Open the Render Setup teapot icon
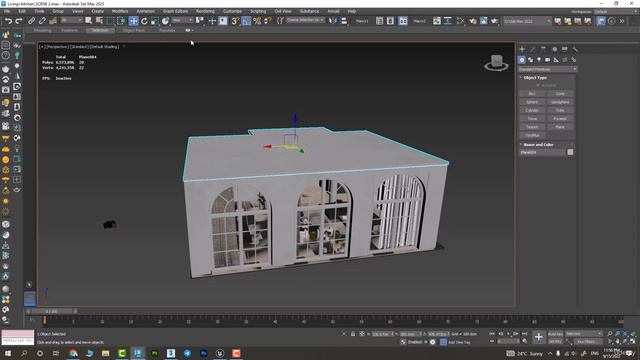Screen dimensions: 640x360 pos(473,21)
